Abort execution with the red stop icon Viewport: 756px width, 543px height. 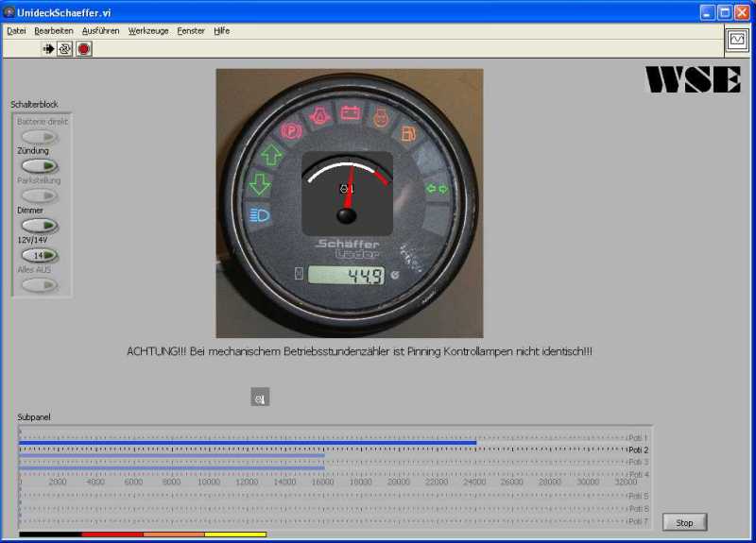[84, 49]
